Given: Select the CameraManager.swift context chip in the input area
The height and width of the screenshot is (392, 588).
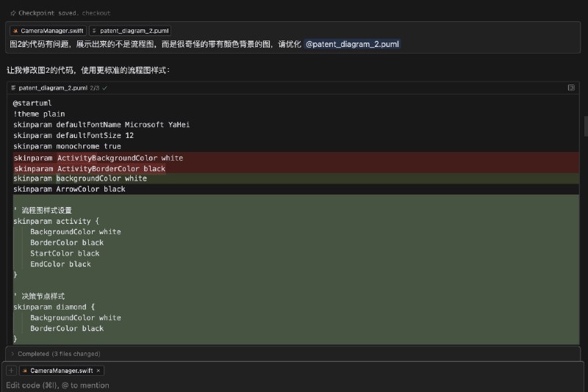Looking at the screenshot, I should coord(62,371).
